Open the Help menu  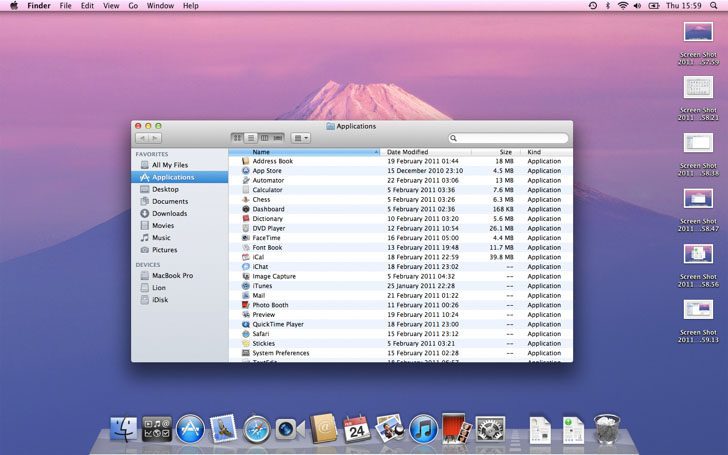191,6
